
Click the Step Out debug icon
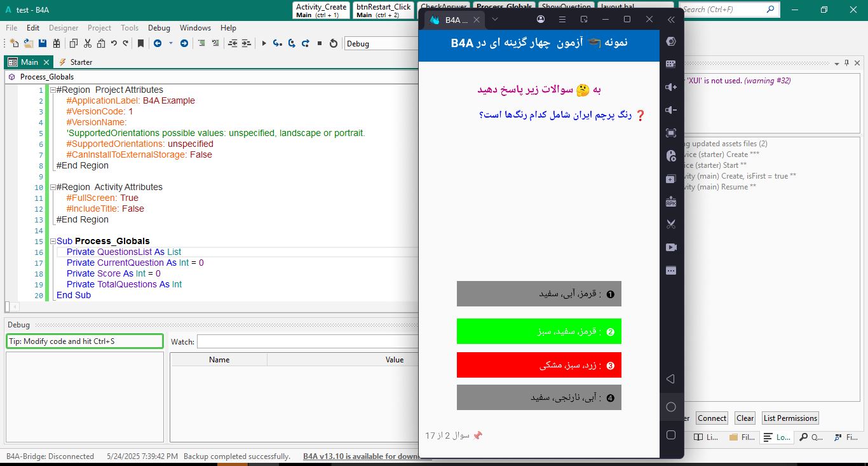(x=306, y=43)
